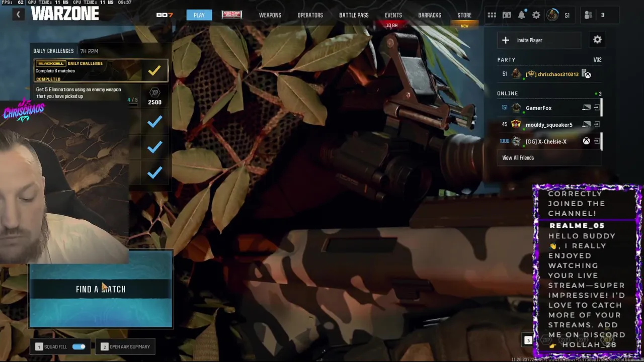Toggle the Squad Fill switch
644x362 pixels.
click(x=79, y=346)
